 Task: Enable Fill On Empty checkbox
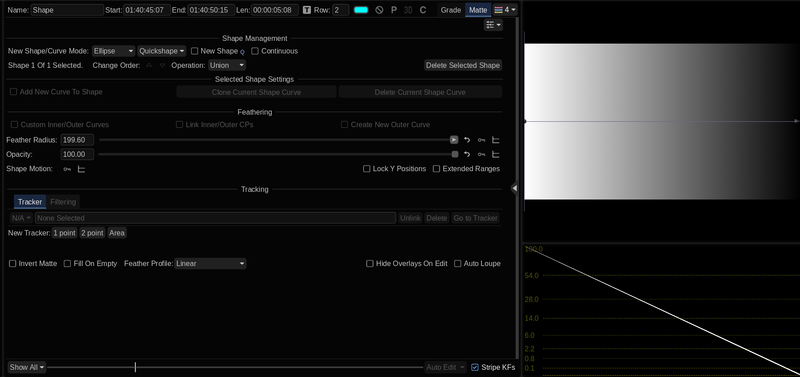pyautogui.click(x=67, y=264)
